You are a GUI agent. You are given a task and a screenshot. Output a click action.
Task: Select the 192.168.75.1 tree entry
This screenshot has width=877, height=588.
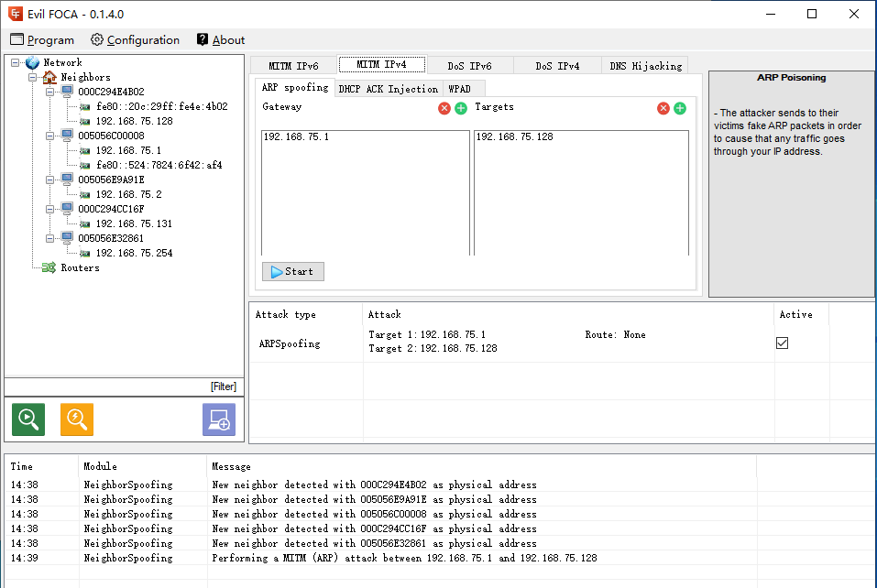coord(128,150)
